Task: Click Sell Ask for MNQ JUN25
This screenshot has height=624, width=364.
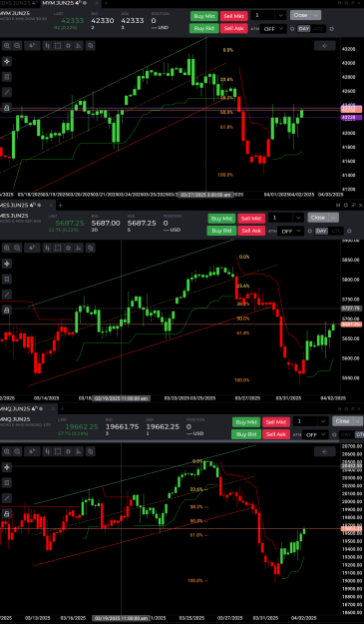Action: coord(276,434)
